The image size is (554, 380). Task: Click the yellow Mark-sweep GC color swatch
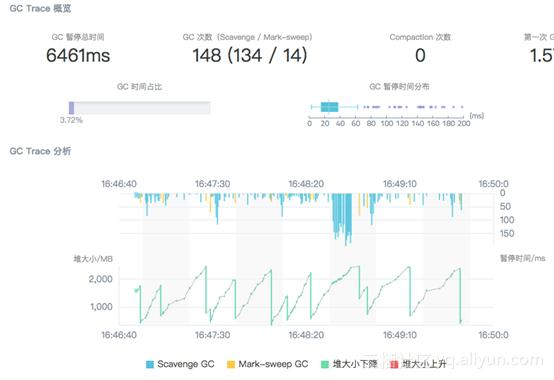[231, 364]
